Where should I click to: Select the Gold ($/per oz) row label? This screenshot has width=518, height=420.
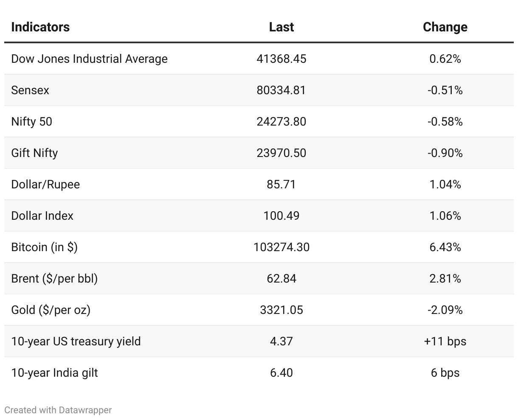tap(51, 310)
